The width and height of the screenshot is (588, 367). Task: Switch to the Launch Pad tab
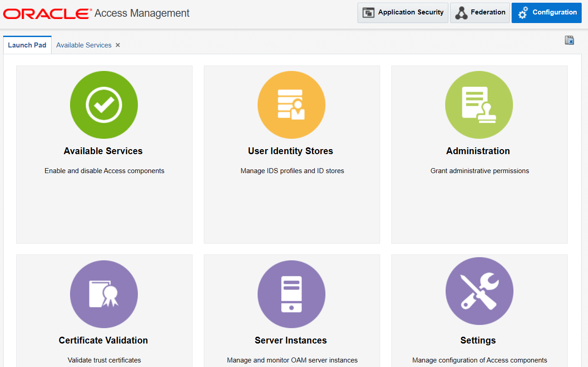(27, 45)
